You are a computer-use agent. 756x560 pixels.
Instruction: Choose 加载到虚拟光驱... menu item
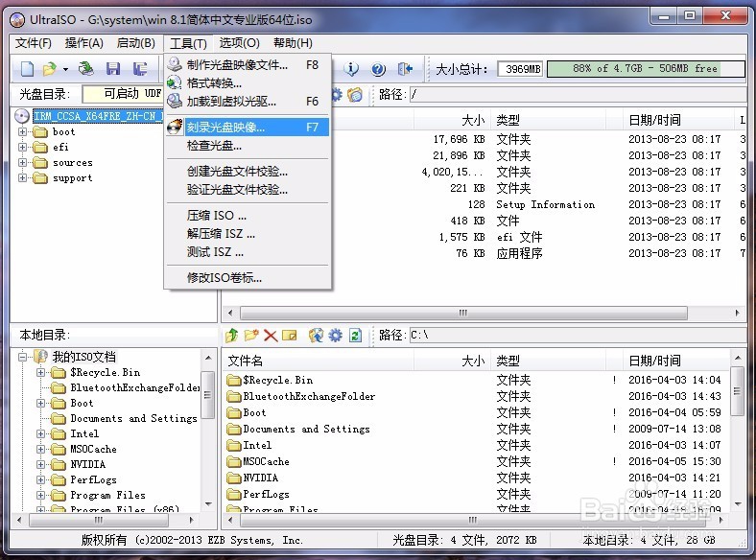248,102
